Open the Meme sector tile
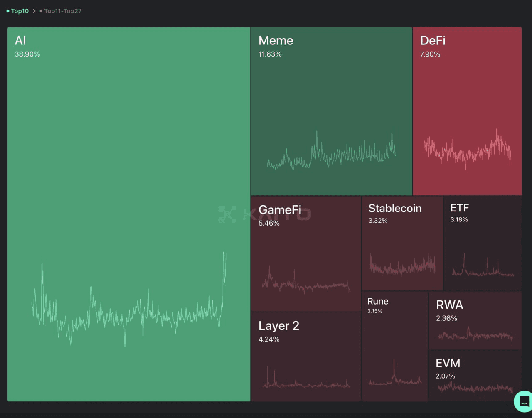 click(332, 111)
